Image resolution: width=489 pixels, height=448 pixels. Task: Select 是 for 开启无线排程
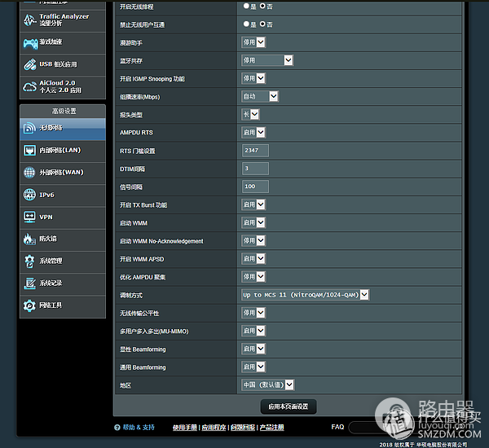[x=247, y=6]
